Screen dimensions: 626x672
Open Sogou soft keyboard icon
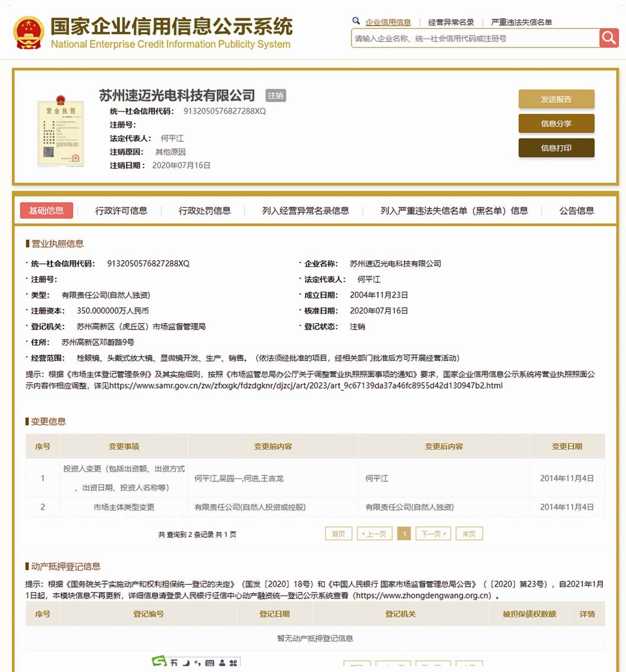210,663
